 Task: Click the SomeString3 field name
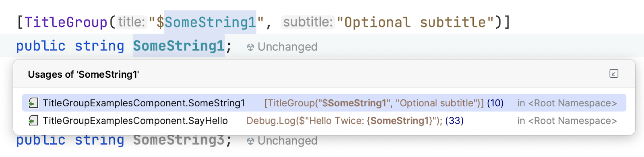click(179, 140)
